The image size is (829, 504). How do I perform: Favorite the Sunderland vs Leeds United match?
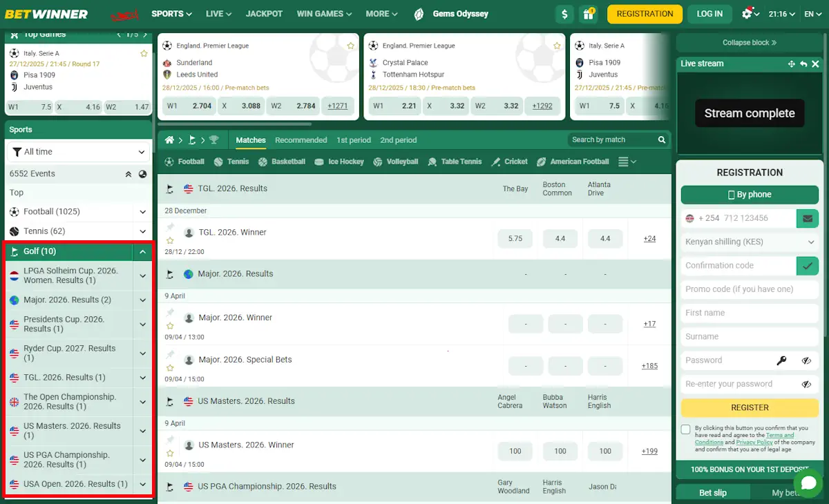point(351,45)
